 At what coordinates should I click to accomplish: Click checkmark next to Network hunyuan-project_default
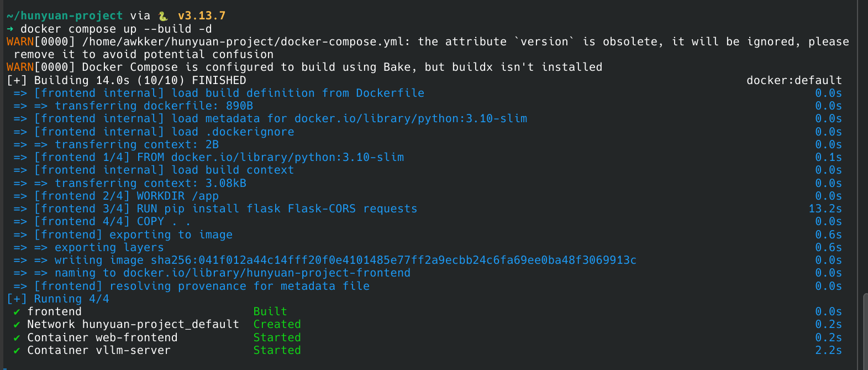(17, 325)
